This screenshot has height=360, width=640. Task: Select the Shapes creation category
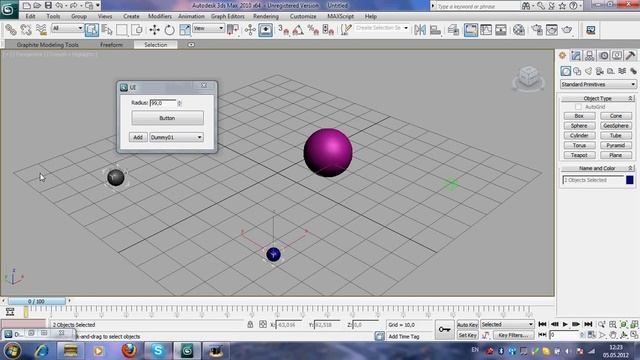pos(577,71)
